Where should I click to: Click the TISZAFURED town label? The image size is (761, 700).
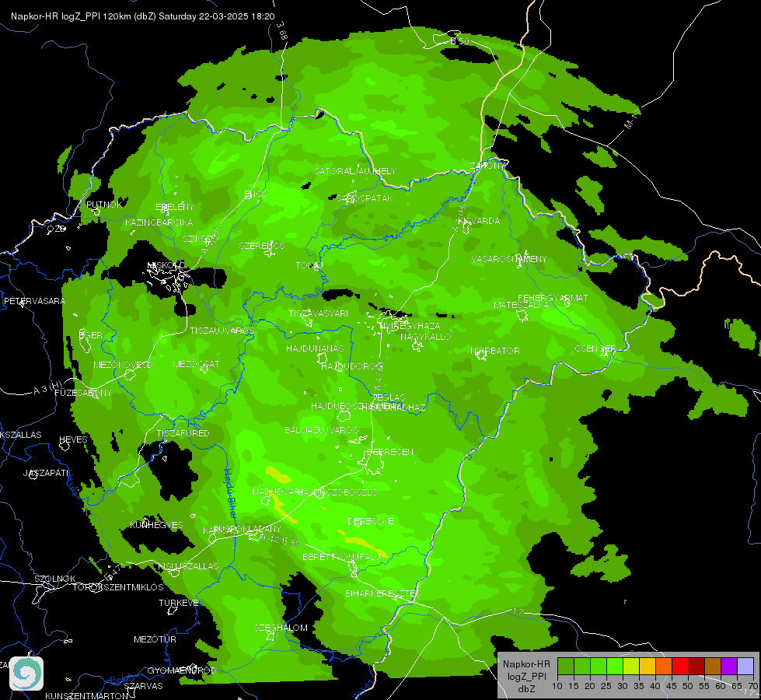[183, 432]
